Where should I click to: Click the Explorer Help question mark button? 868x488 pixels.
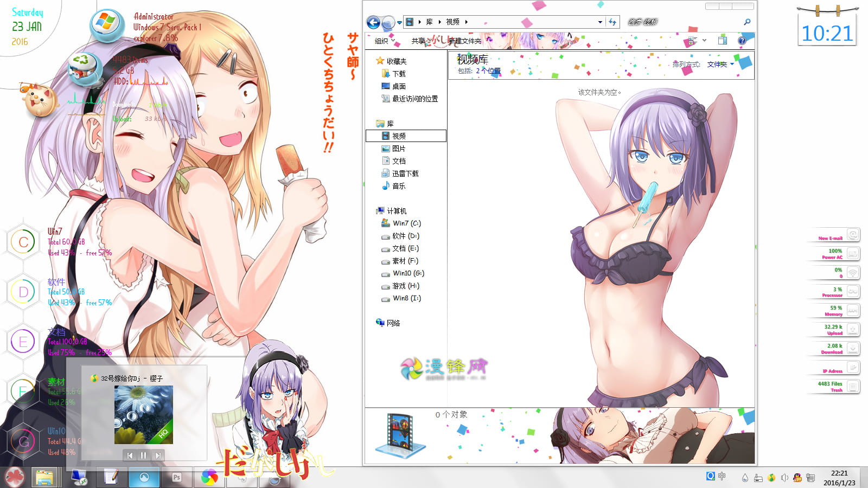point(742,40)
